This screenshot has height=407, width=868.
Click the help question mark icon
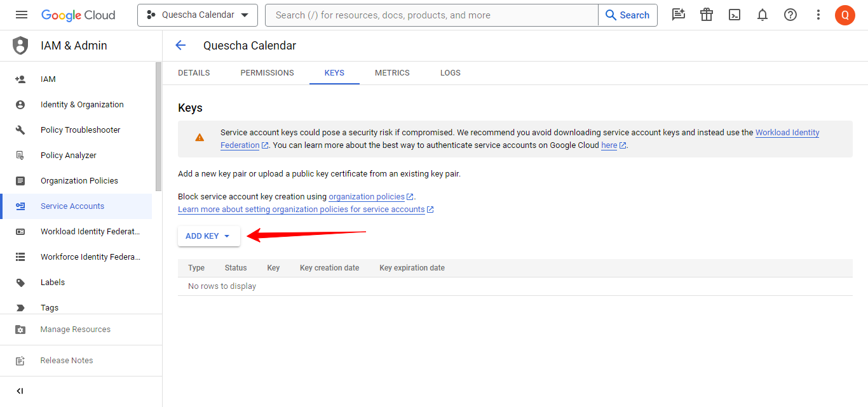tap(790, 15)
